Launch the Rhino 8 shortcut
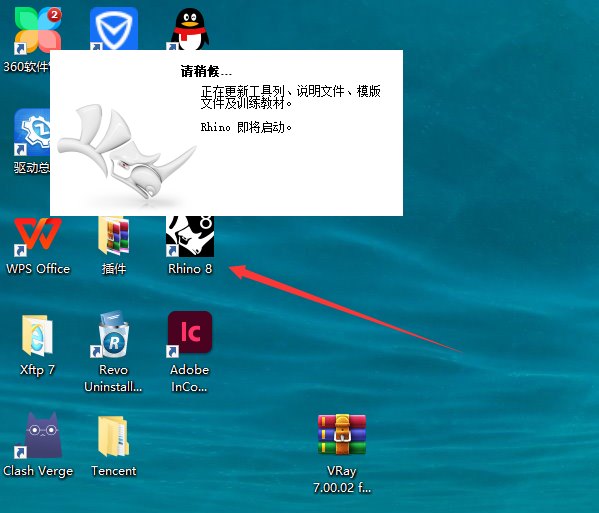This screenshot has width=599, height=513. coord(190,236)
